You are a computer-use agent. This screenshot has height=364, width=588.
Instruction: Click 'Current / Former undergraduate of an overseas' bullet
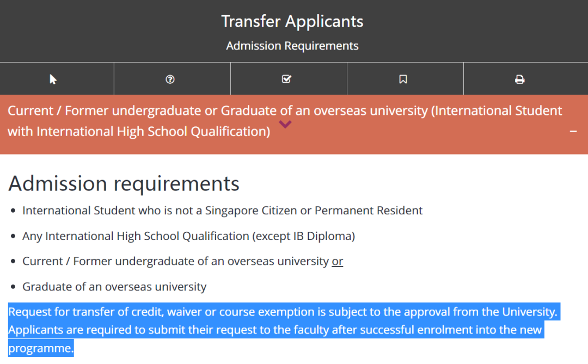(x=175, y=261)
